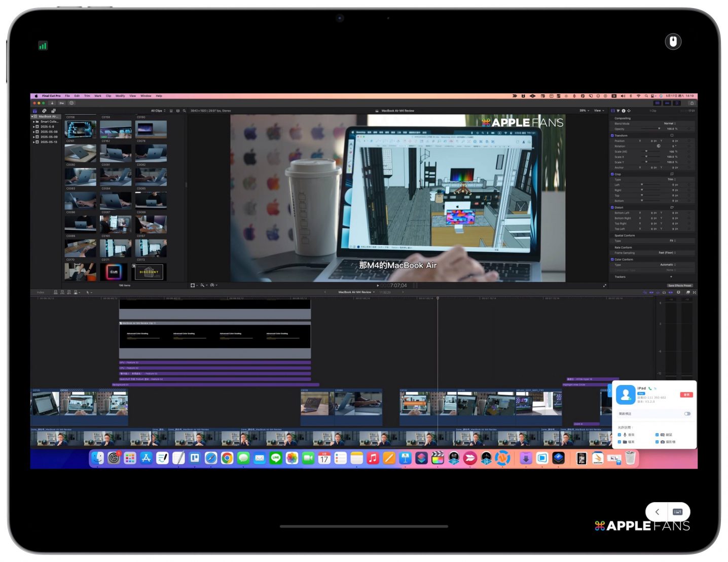Click the browser search magnifier icon
728x562 pixels.
pos(184,111)
